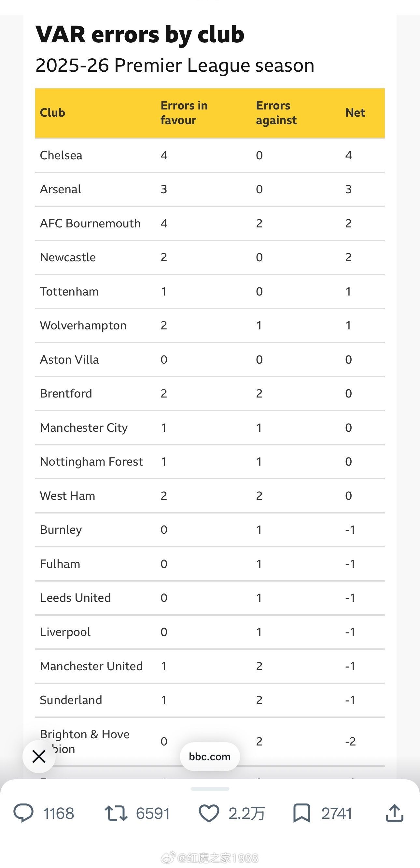Image resolution: width=420 pixels, height=868 pixels.
Task: Click the Chelsea table row
Action: [210, 155]
